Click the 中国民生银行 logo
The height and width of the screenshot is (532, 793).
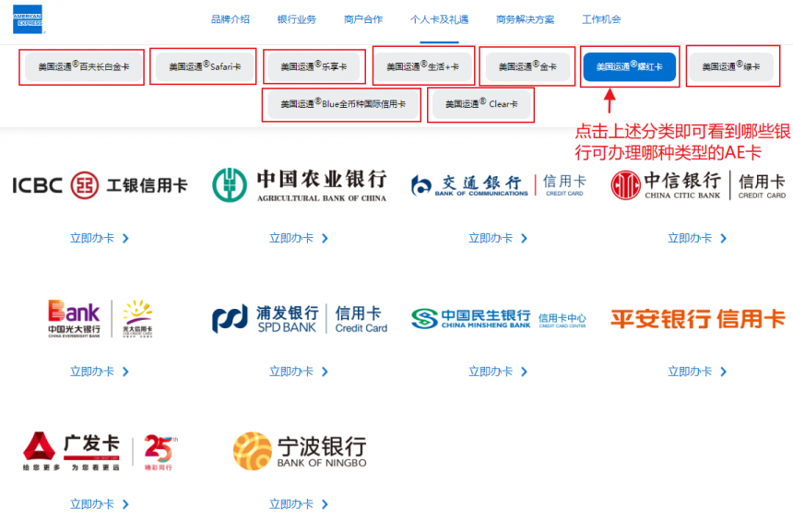tap(499, 319)
